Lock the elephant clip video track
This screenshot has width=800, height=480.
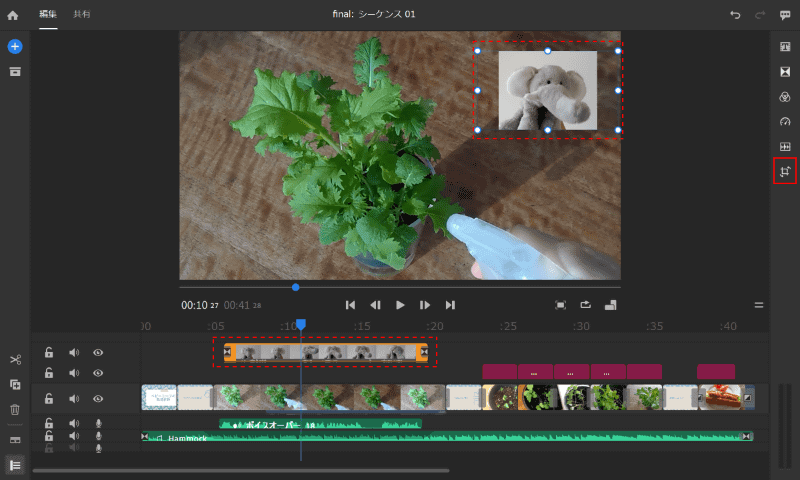[48, 352]
